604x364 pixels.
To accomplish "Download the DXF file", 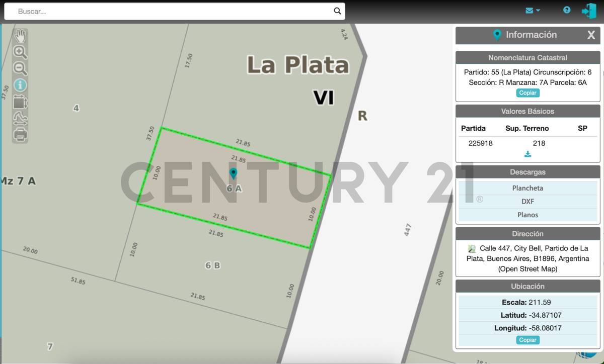I will click(x=527, y=202).
